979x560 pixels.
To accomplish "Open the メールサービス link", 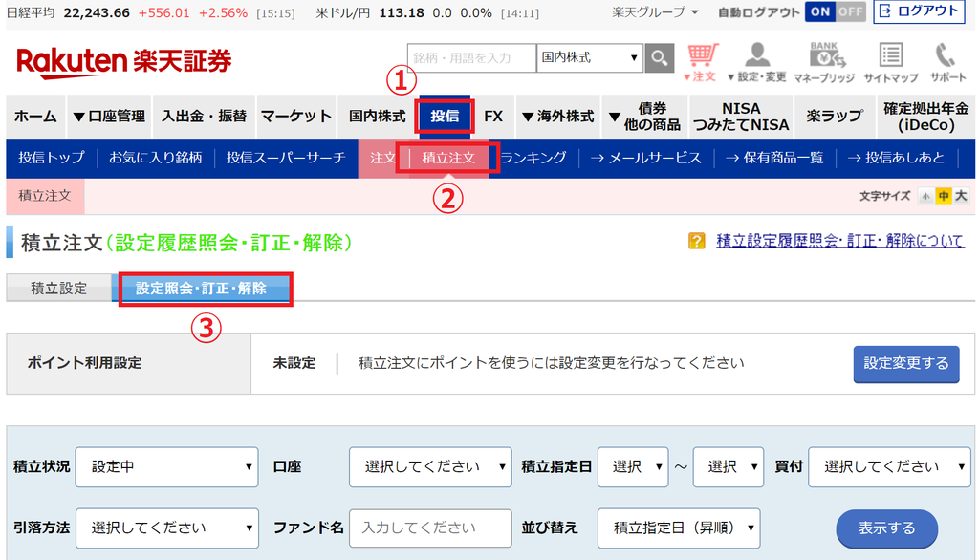I will click(x=646, y=158).
